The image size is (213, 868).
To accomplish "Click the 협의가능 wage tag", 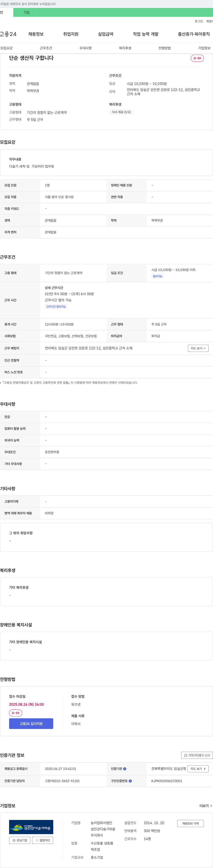I will coord(157,276).
